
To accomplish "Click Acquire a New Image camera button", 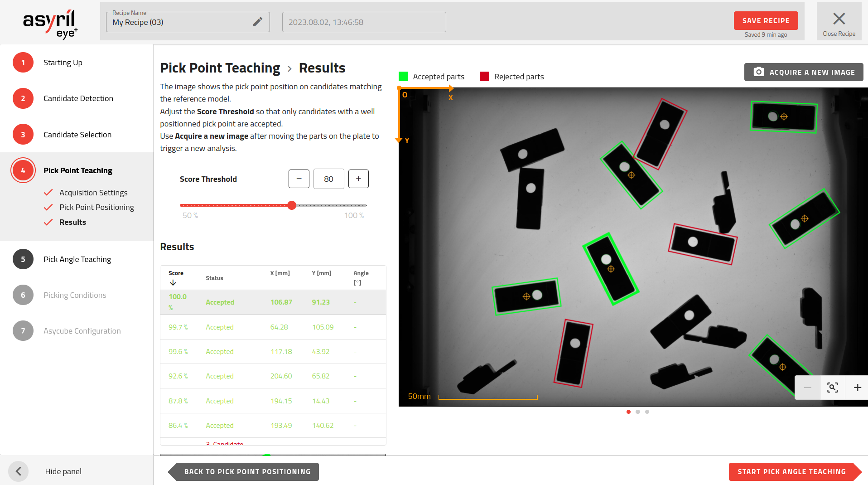I will [803, 72].
